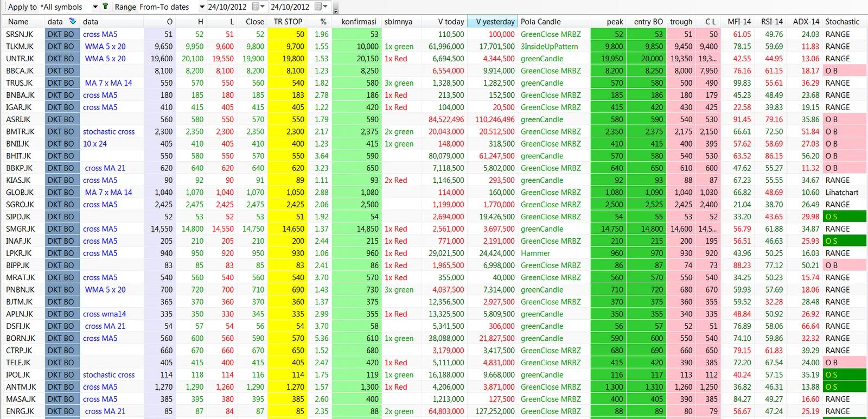868x419 pixels.
Task: Sort by the ADX-14 column header
Action: pos(806,22)
